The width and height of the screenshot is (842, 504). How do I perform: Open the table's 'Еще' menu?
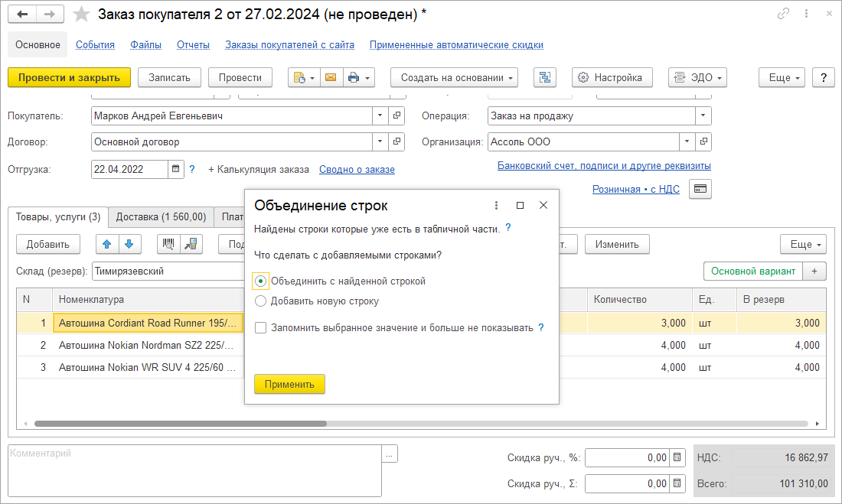tap(803, 244)
